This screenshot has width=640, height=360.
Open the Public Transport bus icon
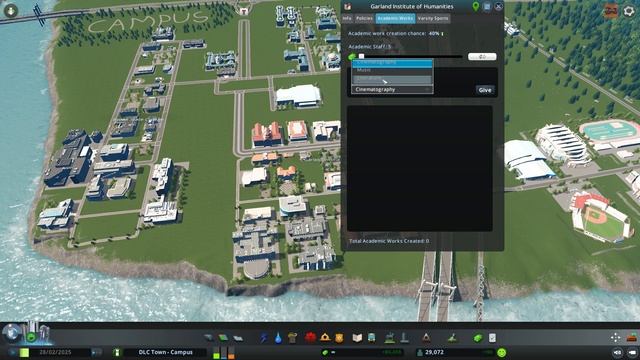pyautogui.click(x=372, y=338)
